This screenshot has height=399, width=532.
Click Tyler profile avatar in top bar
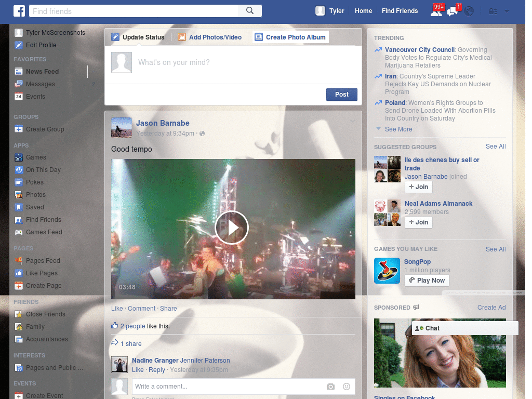pyautogui.click(x=320, y=11)
